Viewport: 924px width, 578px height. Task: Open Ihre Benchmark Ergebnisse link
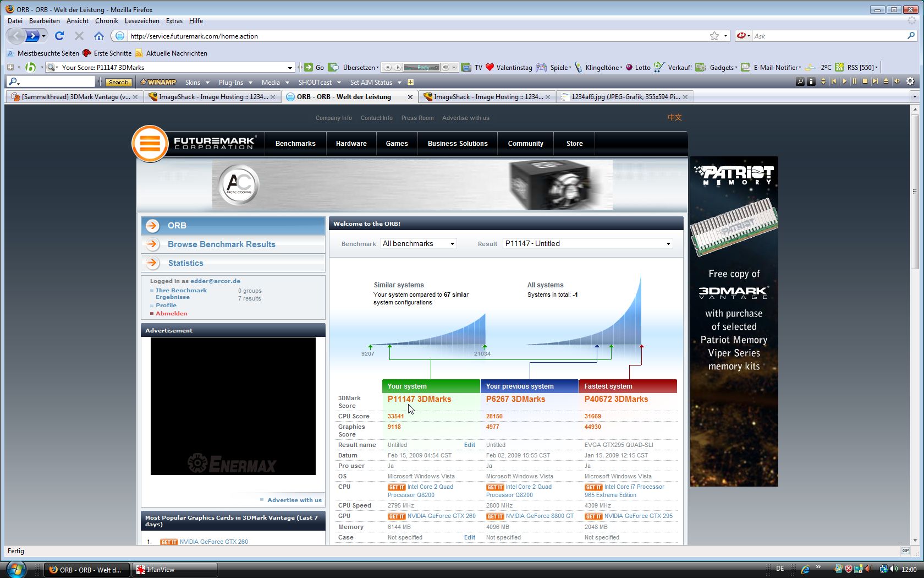tap(182, 293)
